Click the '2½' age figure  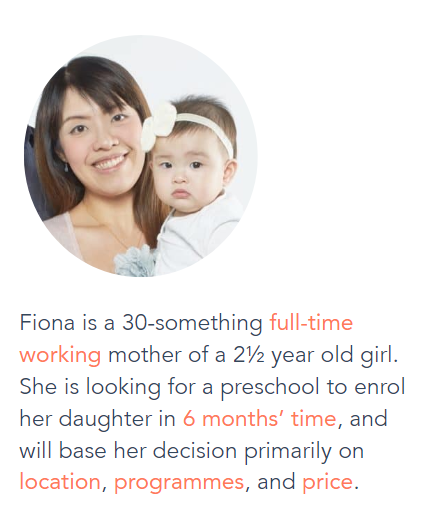point(249,355)
